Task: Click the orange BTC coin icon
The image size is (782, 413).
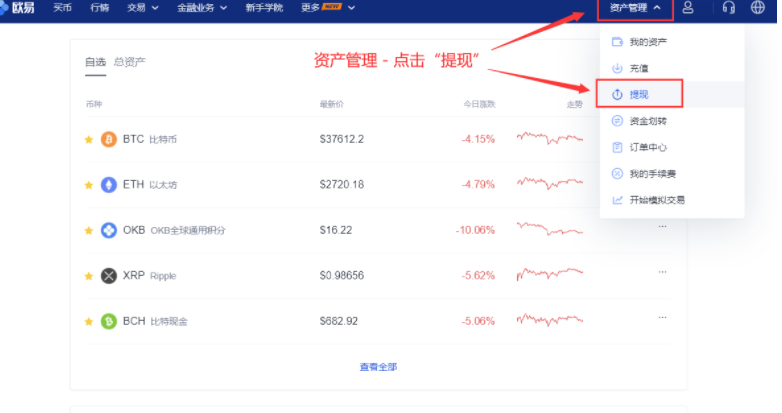Action: tap(109, 139)
